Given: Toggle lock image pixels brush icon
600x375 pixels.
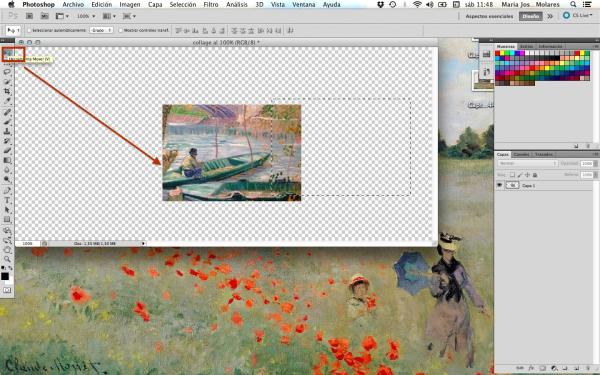Looking at the screenshot, I should (520, 175).
